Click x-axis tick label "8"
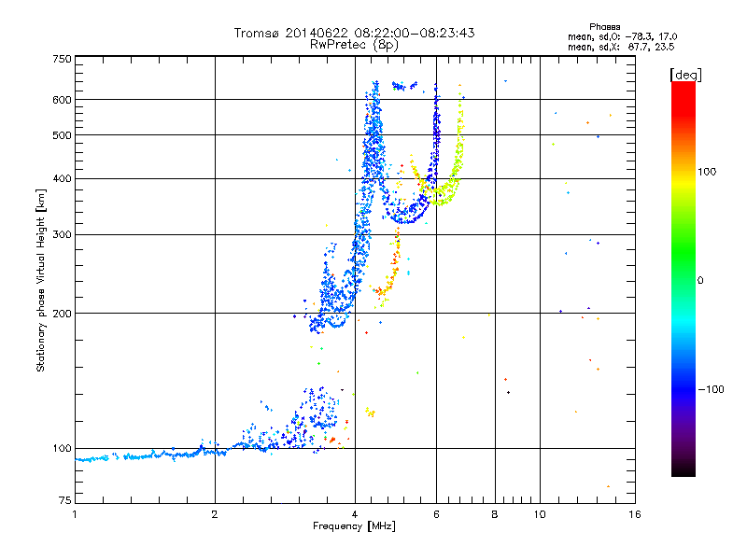The image size is (747, 560). click(x=495, y=514)
